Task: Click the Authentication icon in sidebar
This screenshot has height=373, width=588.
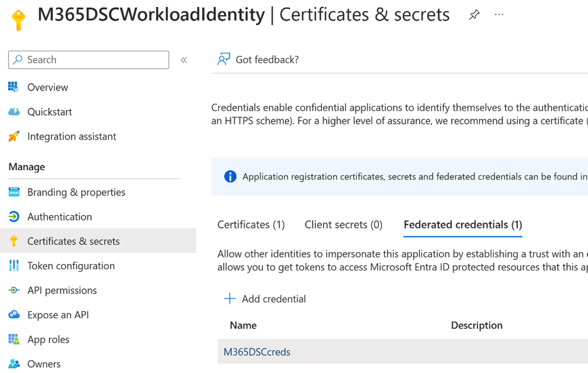Action: 14,217
